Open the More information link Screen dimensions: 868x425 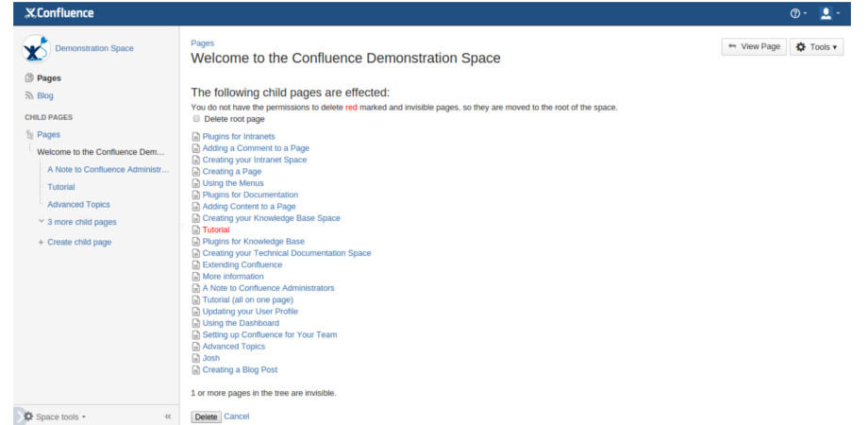click(x=233, y=277)
